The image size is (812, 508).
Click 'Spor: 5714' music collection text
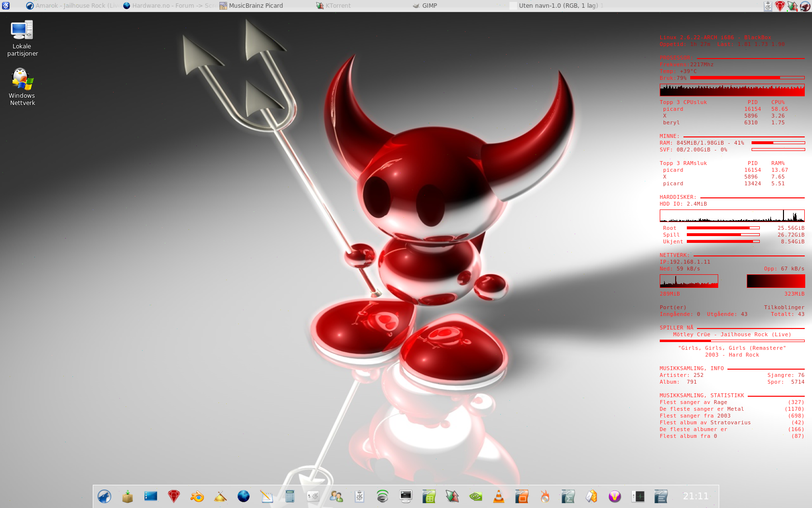pos(786,382)
